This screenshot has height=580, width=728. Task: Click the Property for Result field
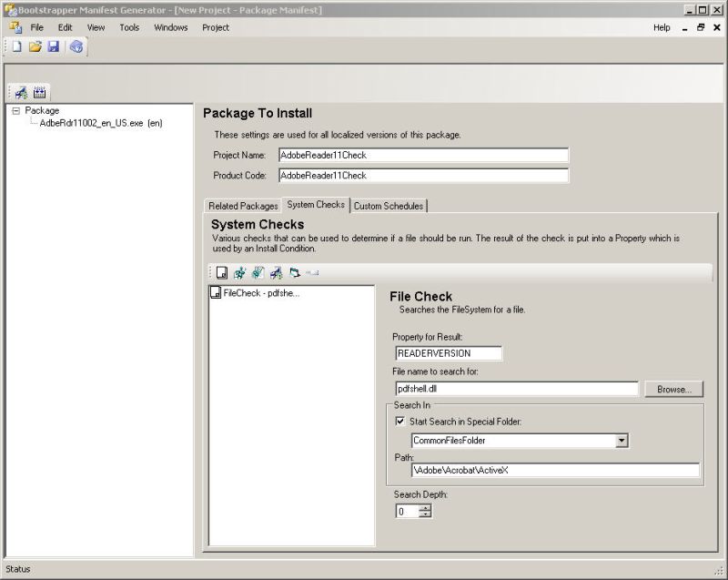(x=449, y=353)
